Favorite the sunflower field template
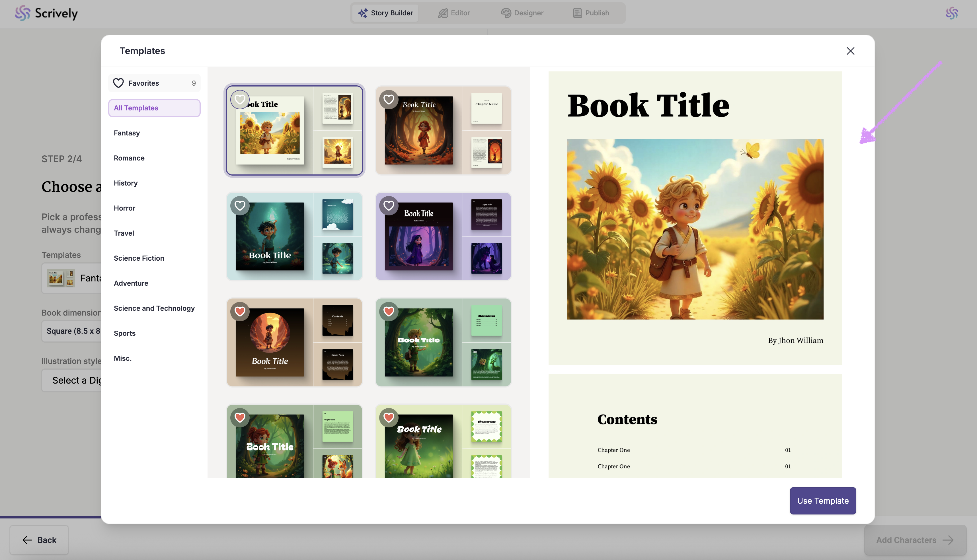 click(x=240, y=100)
